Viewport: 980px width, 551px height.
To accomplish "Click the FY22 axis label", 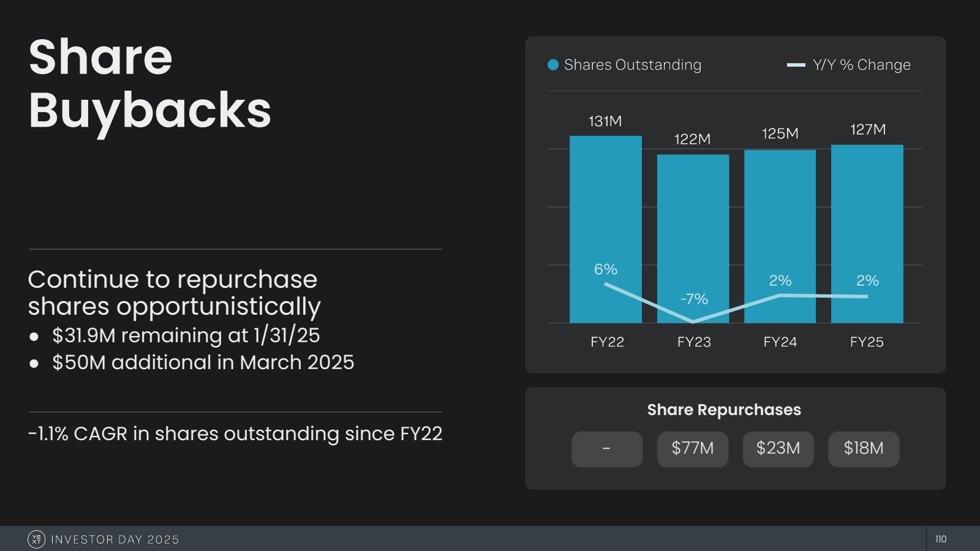I will 607,342.
